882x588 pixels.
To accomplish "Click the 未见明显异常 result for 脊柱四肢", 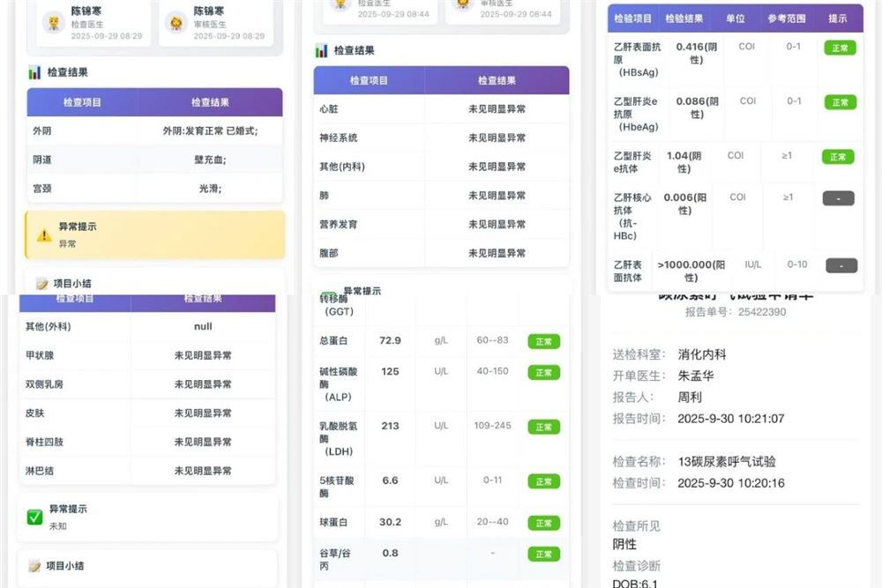I will (203, 442).
